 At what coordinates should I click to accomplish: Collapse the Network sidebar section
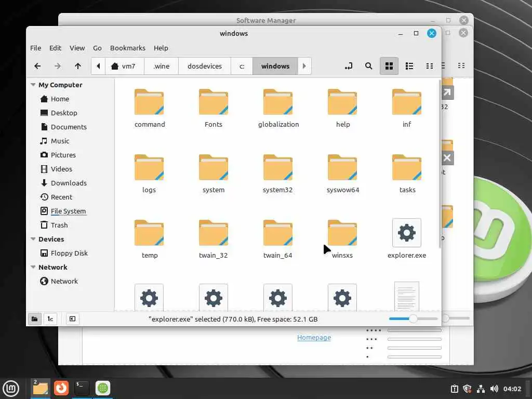[33, 268]
